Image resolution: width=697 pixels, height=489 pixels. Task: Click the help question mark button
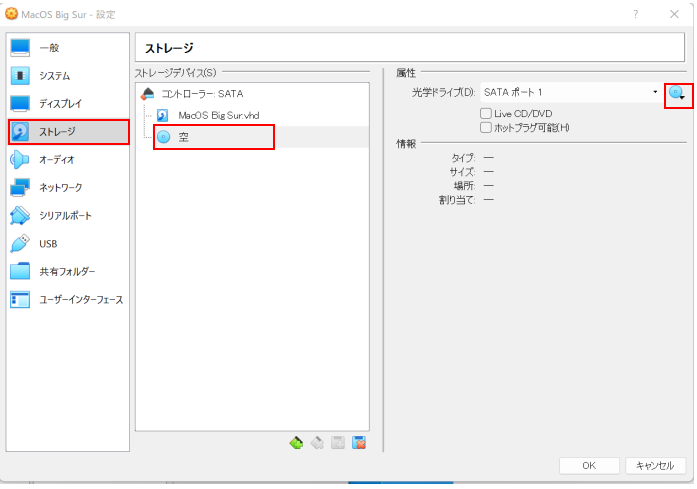click(x=636, y=14)
